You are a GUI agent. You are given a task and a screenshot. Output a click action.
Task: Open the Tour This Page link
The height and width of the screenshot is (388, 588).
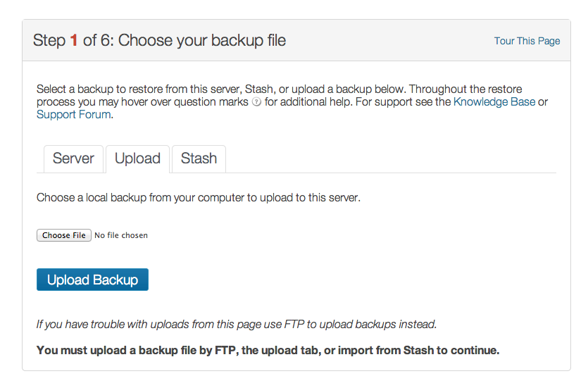point(527,41)
